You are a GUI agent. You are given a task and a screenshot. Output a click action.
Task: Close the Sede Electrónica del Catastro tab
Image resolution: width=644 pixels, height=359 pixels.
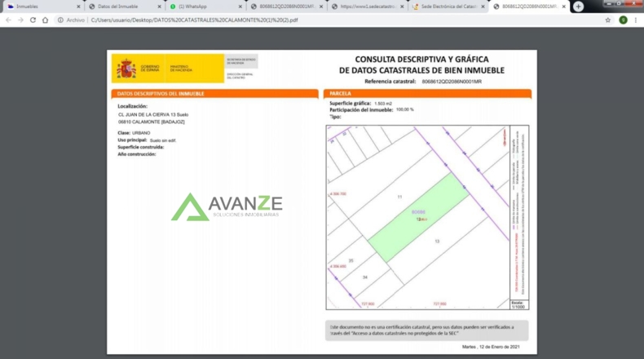(x=483, y=7)
